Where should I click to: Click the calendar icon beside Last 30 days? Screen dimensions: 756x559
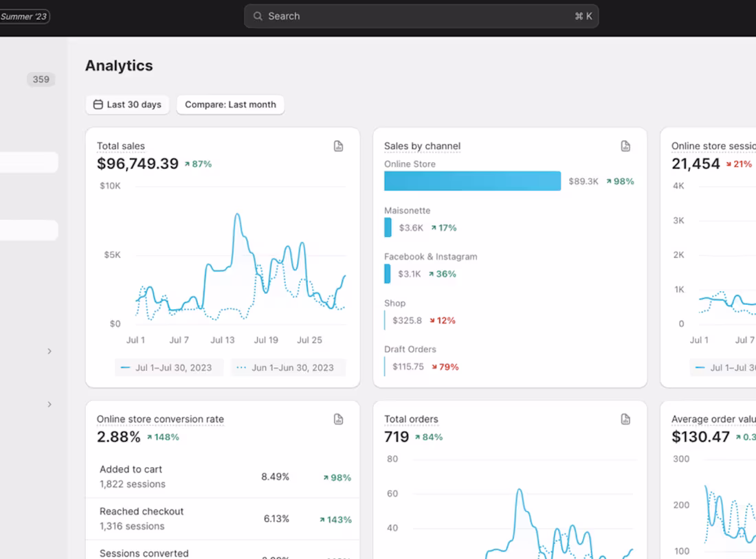point(98,104)
